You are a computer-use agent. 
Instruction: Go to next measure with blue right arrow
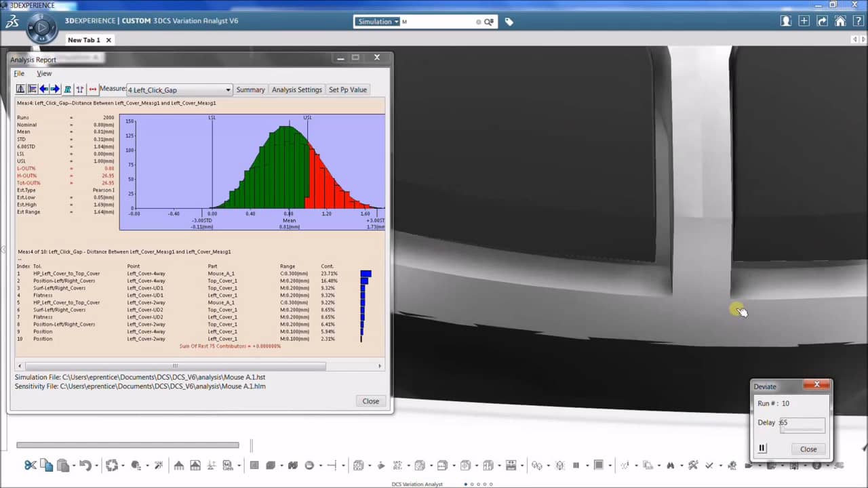56,89
